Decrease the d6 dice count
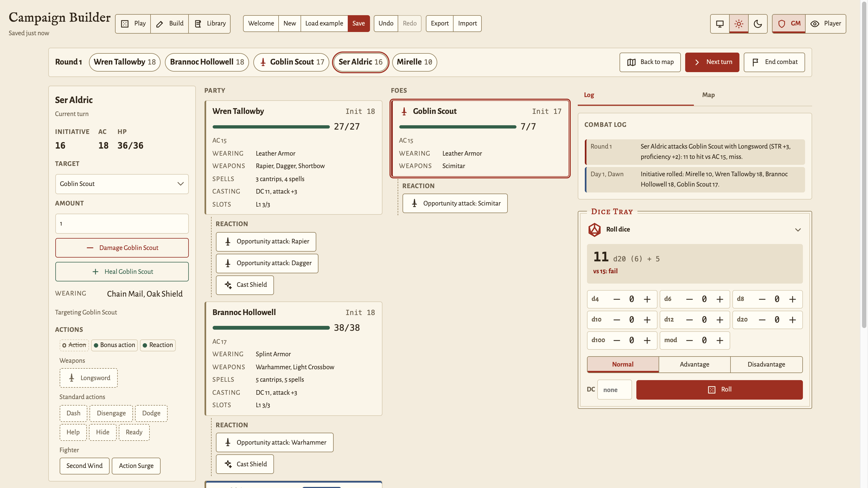This screenshot has width=868, height=488. tap(690, 299)
